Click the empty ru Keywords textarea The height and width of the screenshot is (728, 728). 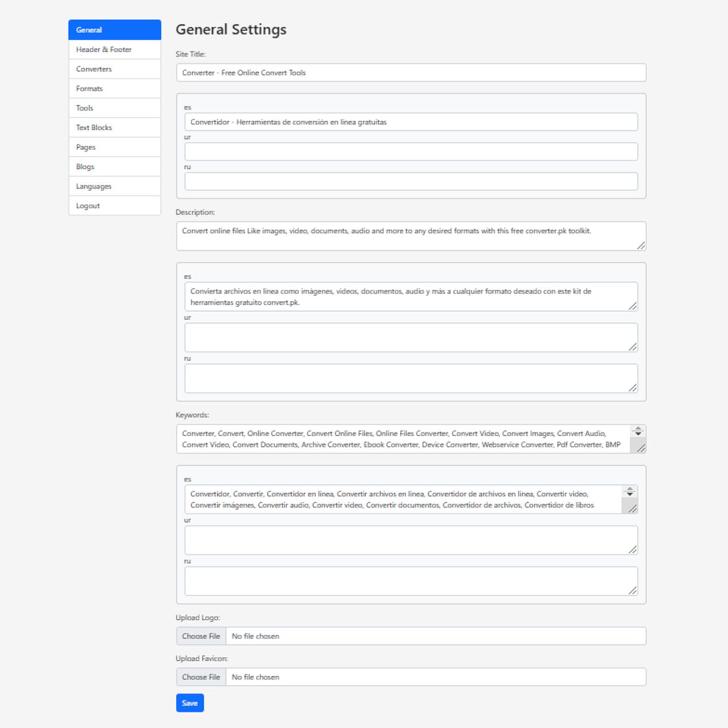411,581
